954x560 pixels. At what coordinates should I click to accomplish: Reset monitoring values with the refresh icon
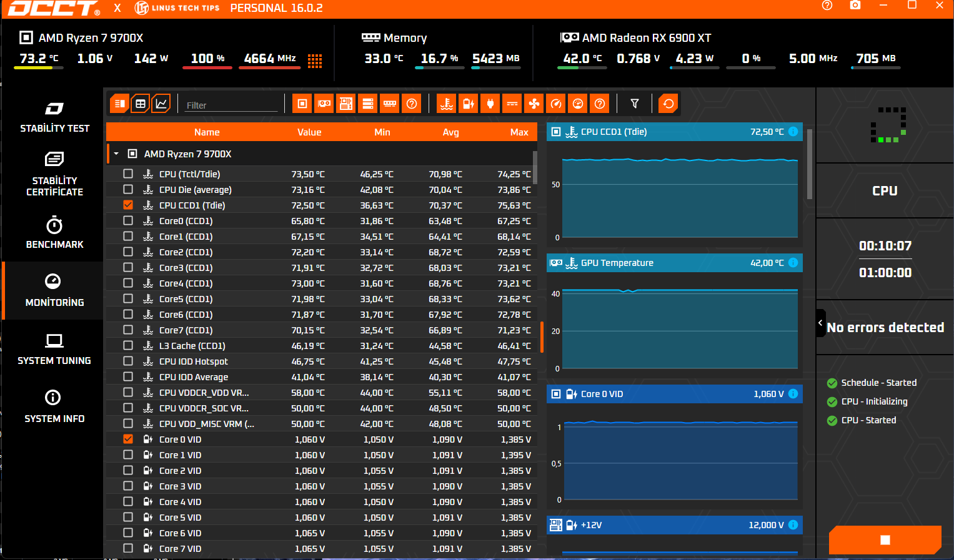668,104
